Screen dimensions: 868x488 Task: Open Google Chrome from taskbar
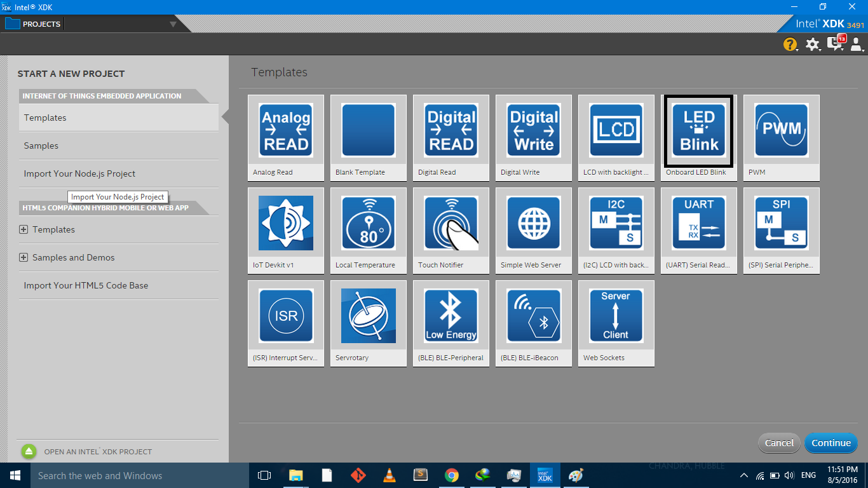click(452, 475)
